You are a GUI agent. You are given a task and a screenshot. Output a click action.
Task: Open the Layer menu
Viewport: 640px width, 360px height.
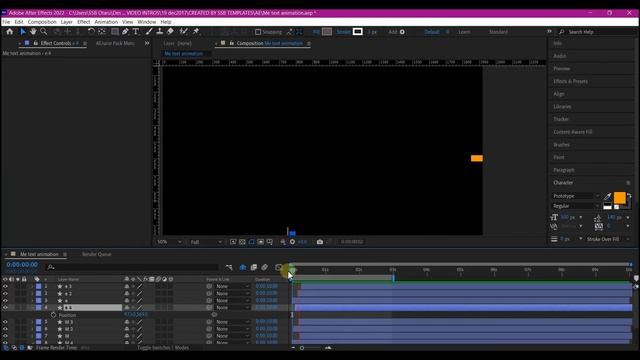click(67, 22)
